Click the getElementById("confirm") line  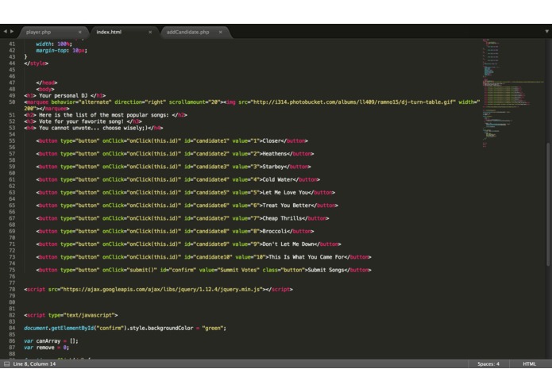point(125,328)
